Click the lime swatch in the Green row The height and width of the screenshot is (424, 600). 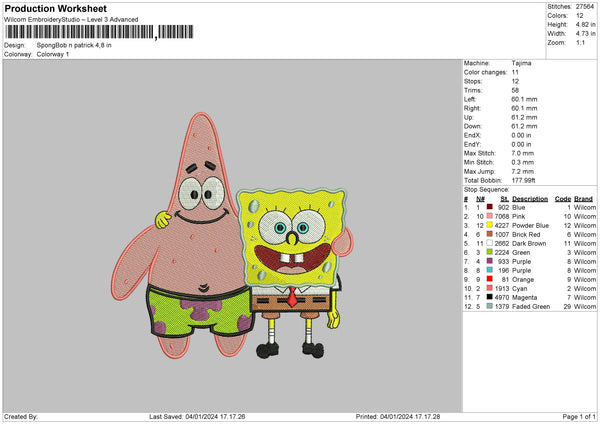point(489,252)
